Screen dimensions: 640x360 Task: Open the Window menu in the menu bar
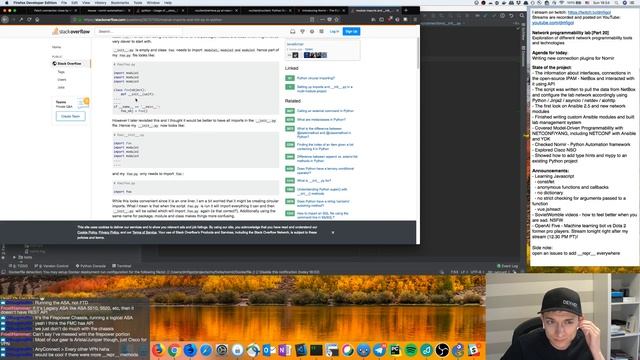(153, 2)
